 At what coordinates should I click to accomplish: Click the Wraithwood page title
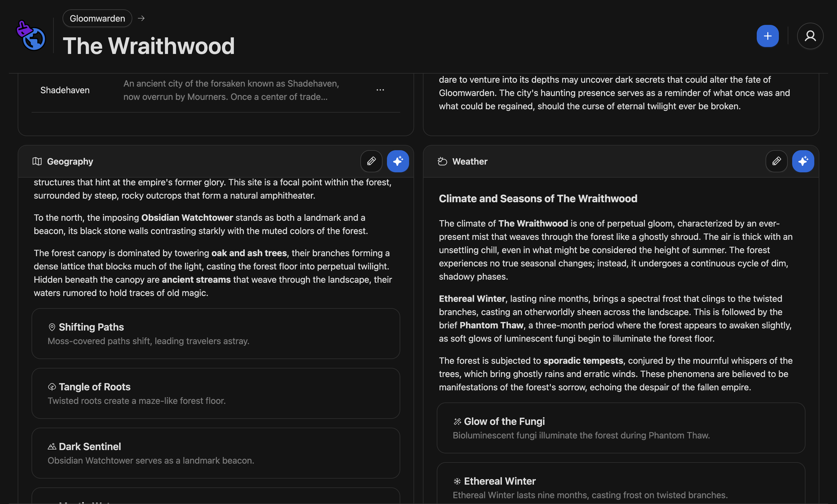149,46
